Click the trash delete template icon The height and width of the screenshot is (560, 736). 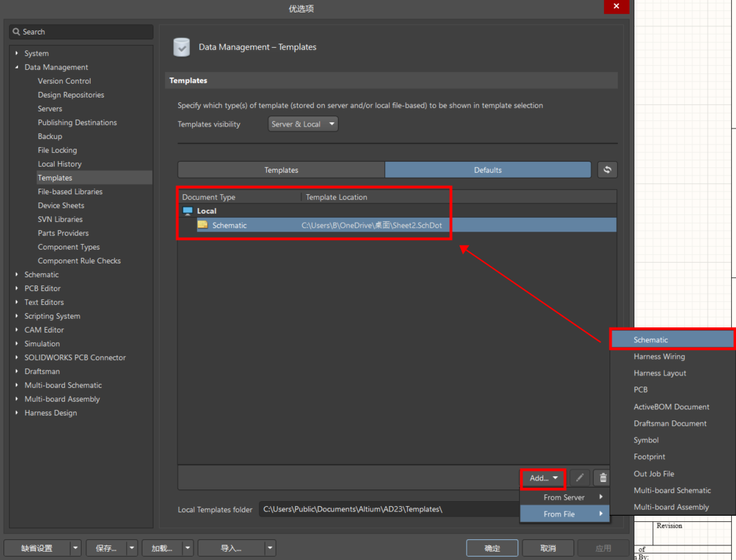tap(603, 478)
